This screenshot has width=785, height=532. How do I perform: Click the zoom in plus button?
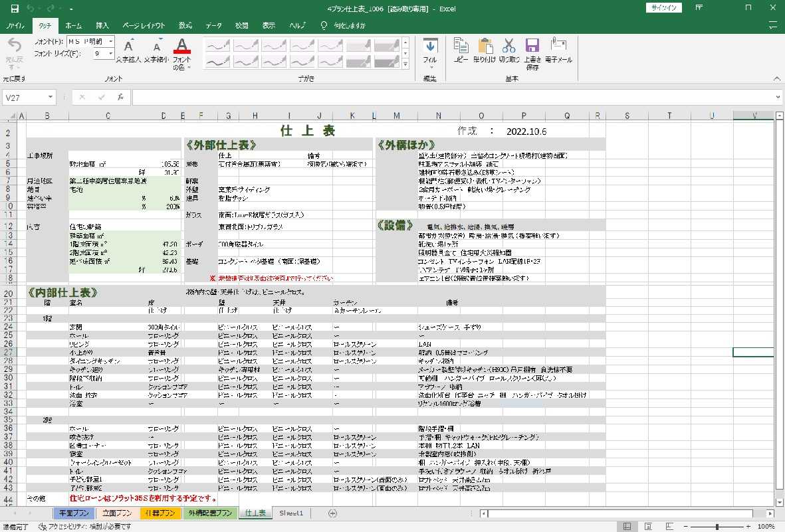[x=748, y=527]
